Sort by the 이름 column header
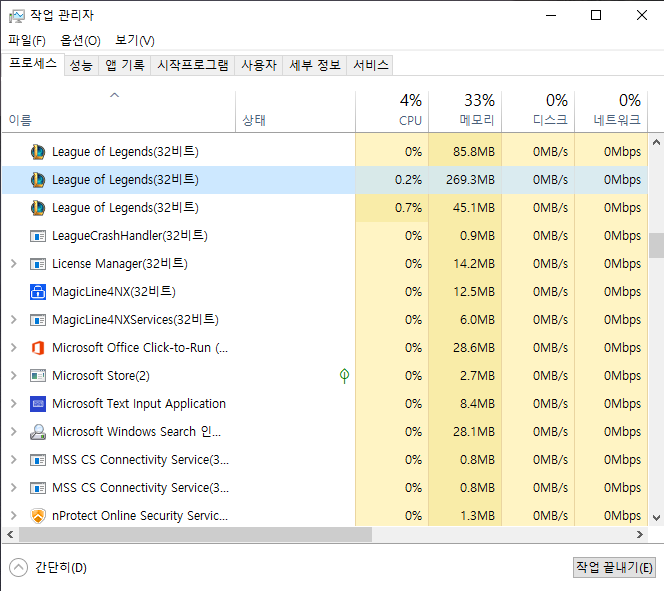 (x=119, y=112)
